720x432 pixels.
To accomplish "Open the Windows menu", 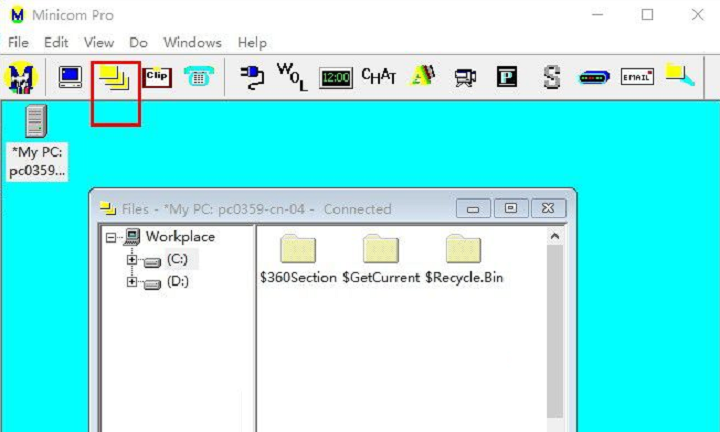I will 192,43.
